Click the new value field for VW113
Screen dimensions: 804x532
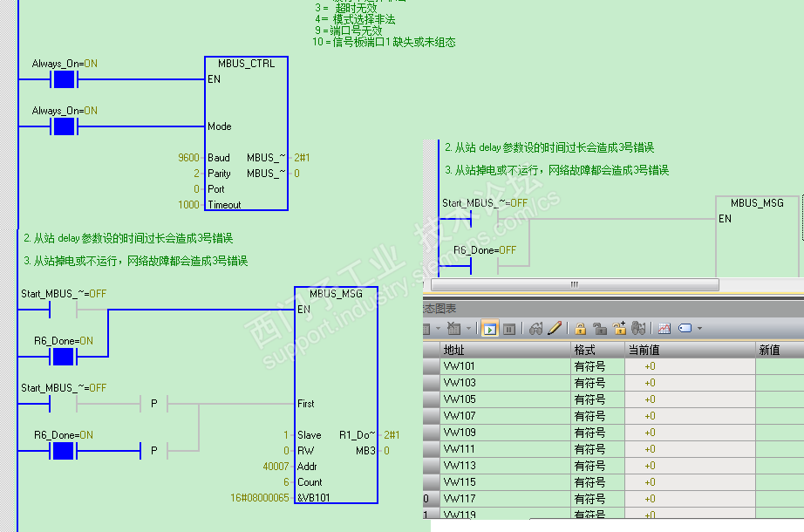[x=780, y=466]
